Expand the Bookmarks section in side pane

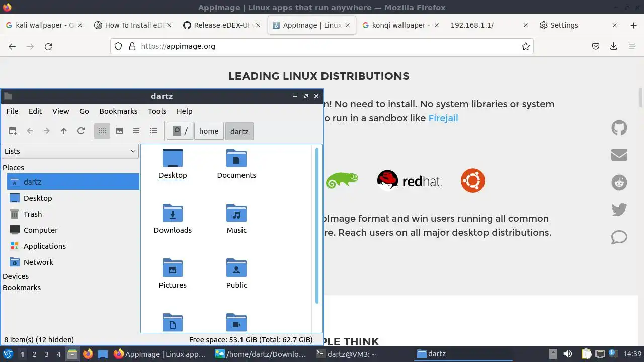coord(22,288)
